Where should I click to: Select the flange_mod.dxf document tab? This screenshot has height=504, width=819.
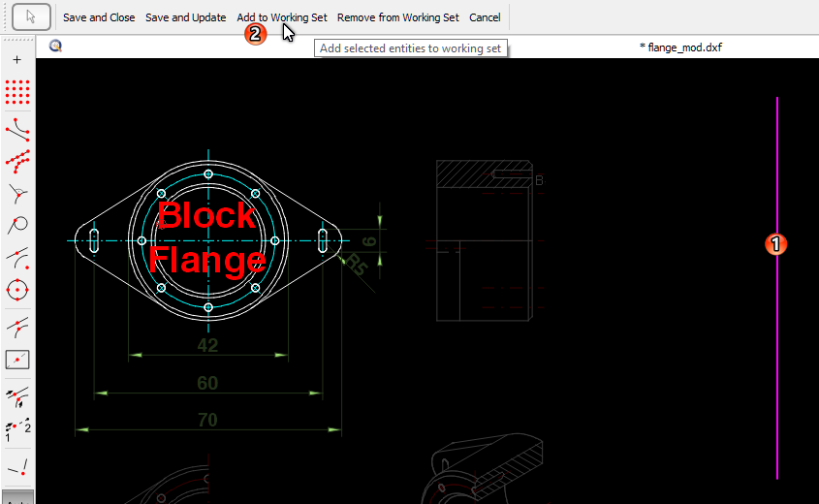click(x=680, y=47)
